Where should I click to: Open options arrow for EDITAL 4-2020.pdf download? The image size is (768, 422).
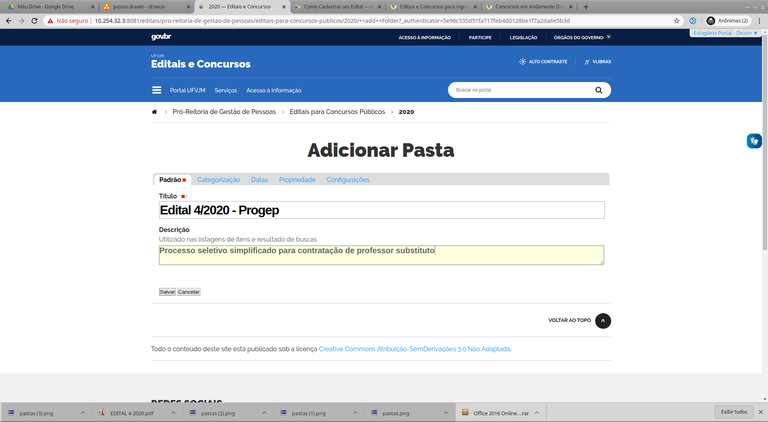(x=176, y=412)
